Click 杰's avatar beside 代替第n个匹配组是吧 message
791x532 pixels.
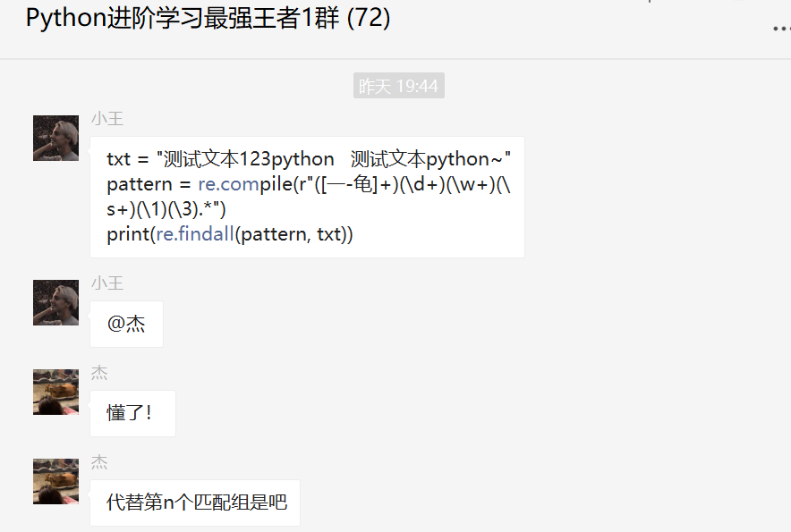click(56, 481)
